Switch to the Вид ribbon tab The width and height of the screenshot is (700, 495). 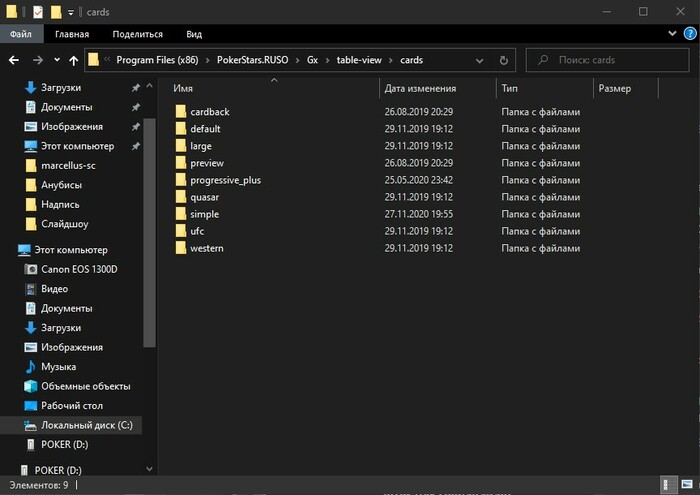pyautogui.click(x=194, y=34)
